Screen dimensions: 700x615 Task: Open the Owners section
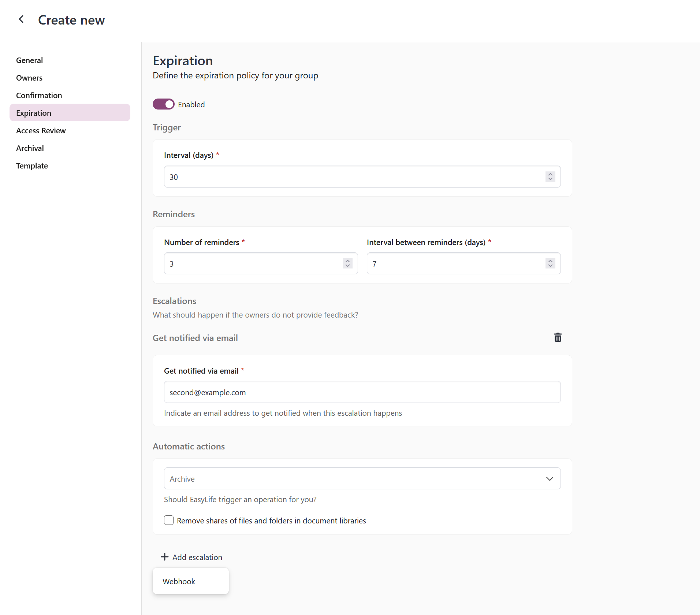coord(29,78)
